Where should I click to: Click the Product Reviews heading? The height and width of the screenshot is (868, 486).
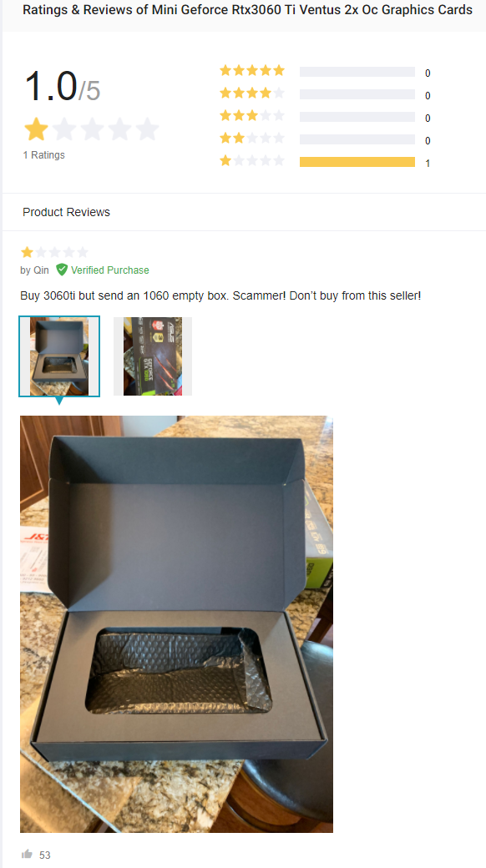pyautogui.click(x=67, y=212)
